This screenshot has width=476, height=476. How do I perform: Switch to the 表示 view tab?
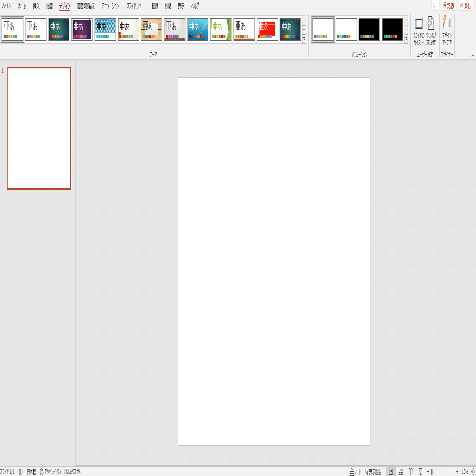pos(181,6)
